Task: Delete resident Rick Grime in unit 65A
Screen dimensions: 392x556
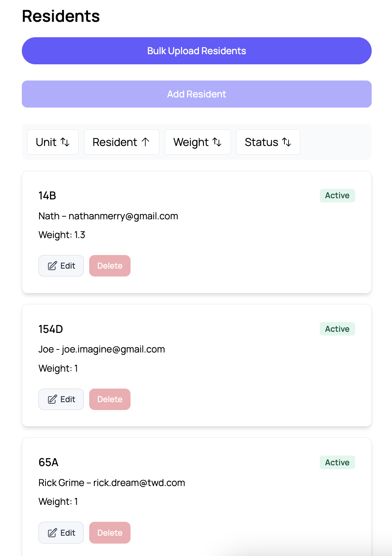Action: (x=110, y=533)
